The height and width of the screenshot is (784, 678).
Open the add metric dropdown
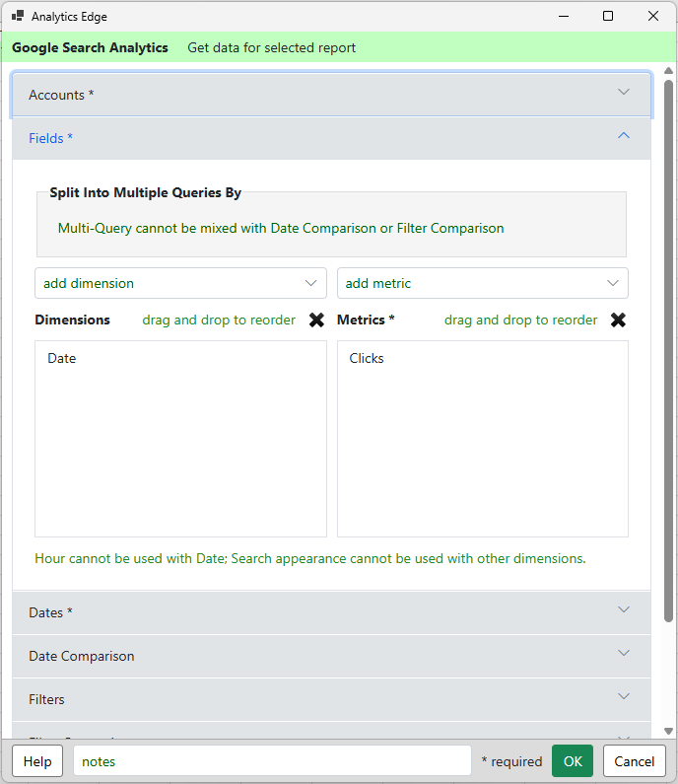tap(483, 283)
